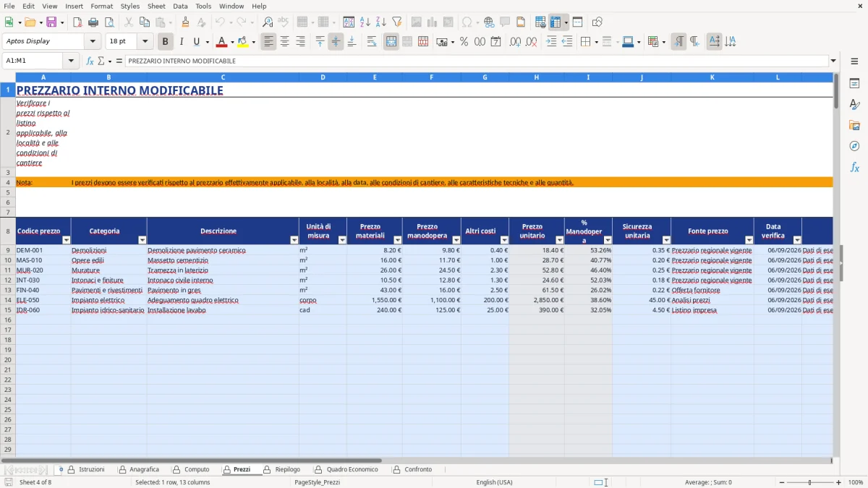Open Name Box dropdown
This screenshot has height=488, width=868.
coord(72,61)
